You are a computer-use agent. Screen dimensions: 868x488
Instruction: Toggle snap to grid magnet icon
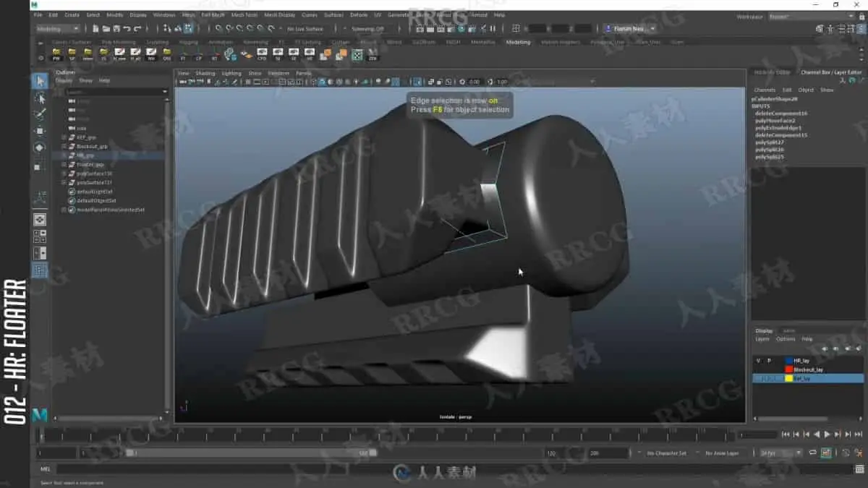coord(219,29)
